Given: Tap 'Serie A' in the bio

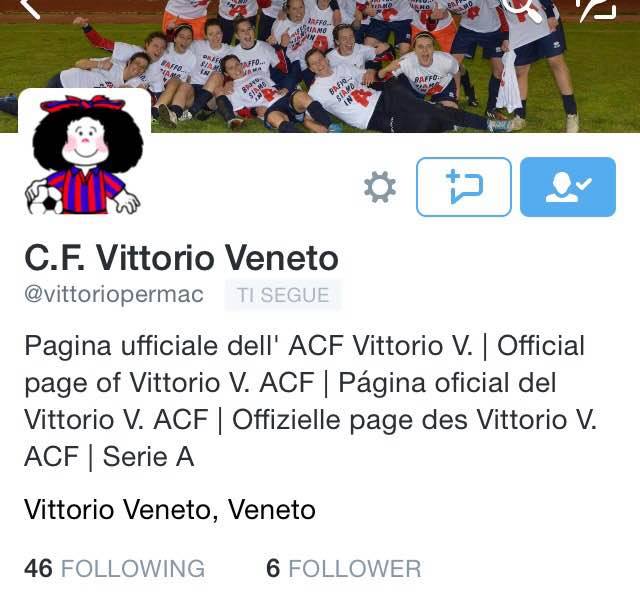Looking at the screenshot, I should [148, 456].
